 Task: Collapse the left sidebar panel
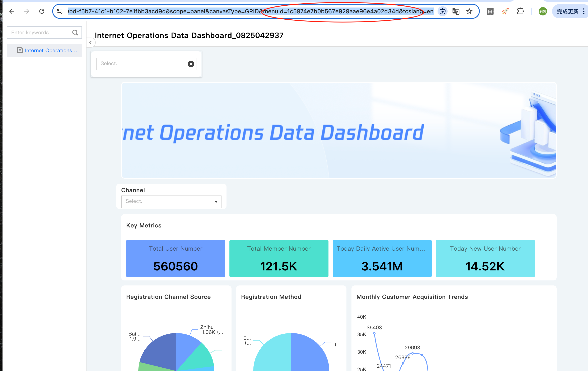point(91,43)
